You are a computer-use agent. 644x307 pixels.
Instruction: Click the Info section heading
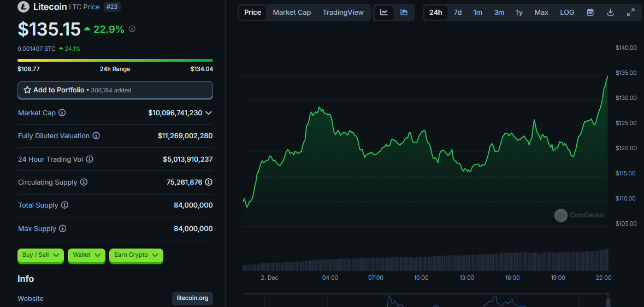26,279
